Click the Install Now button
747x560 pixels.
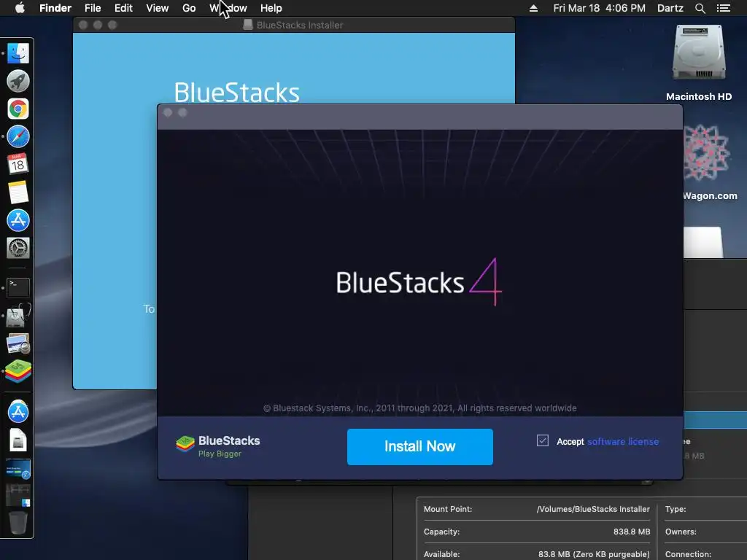[x=419, y=447]
